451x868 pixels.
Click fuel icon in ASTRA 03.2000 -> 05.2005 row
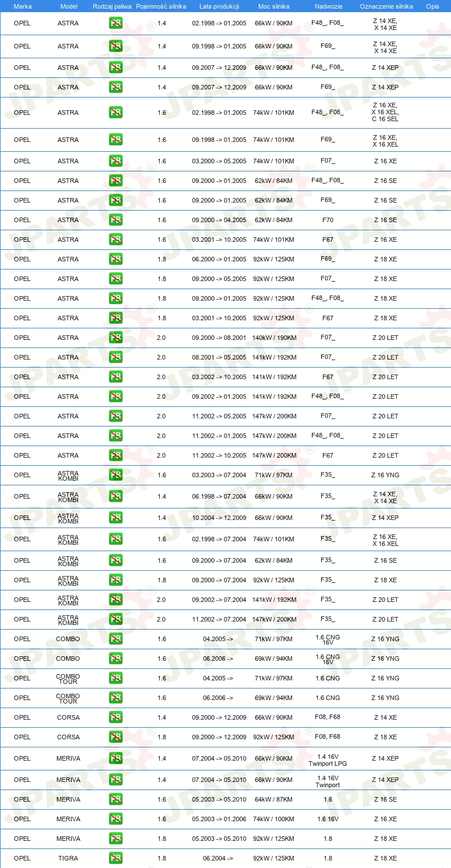(x=115, y=161)
